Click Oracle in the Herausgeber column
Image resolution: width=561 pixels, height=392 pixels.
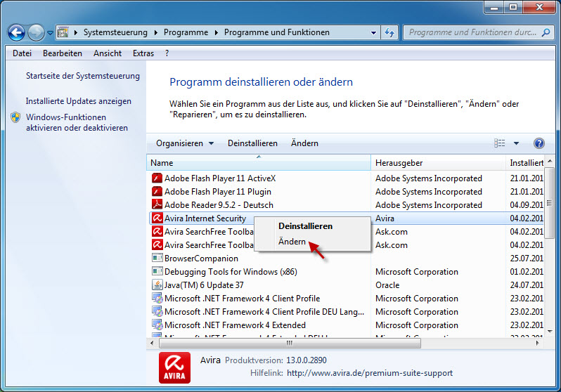coord(387,285)
